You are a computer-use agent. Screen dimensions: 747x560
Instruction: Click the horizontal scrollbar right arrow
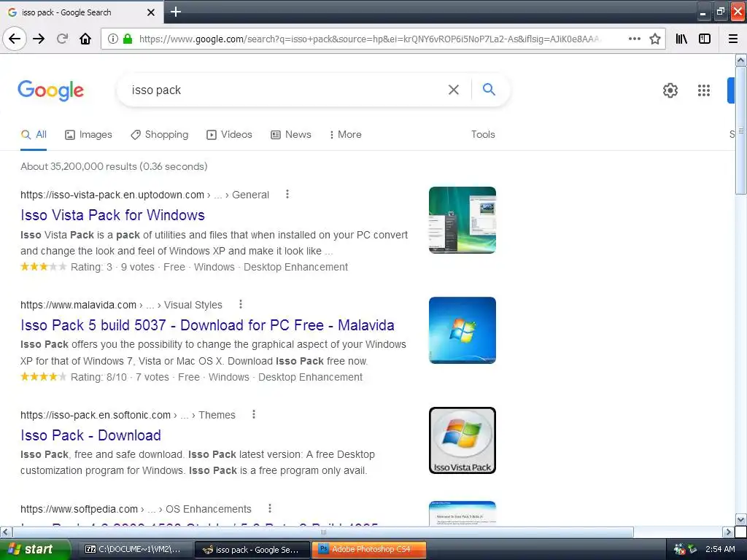[728, 532]
